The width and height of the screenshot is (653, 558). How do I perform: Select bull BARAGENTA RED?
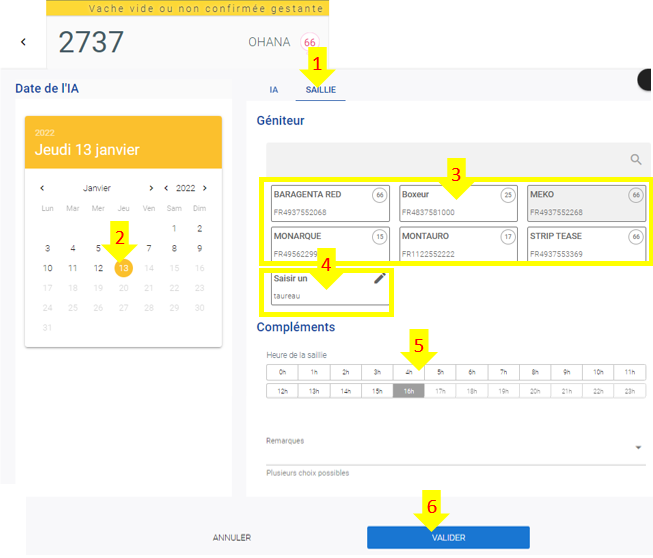pyautogui.click(x=330, y=203)
